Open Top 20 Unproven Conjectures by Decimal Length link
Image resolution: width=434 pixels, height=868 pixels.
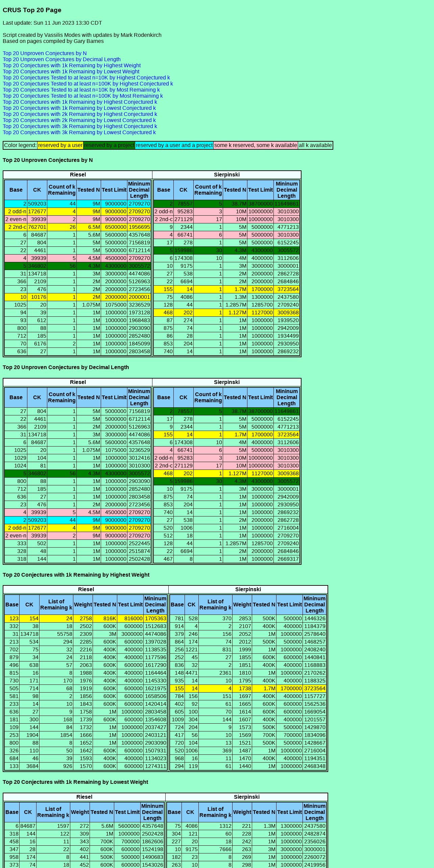pyautogui.click(x=62, y=59)
